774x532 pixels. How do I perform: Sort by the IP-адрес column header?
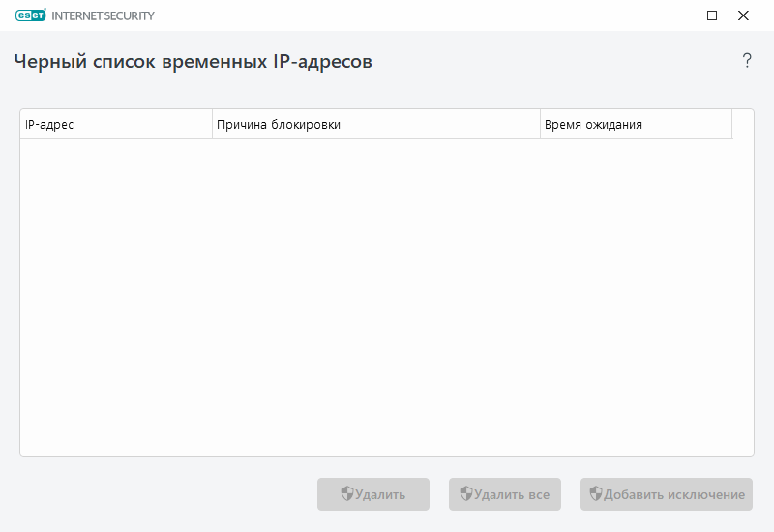(x=116, y=125)
